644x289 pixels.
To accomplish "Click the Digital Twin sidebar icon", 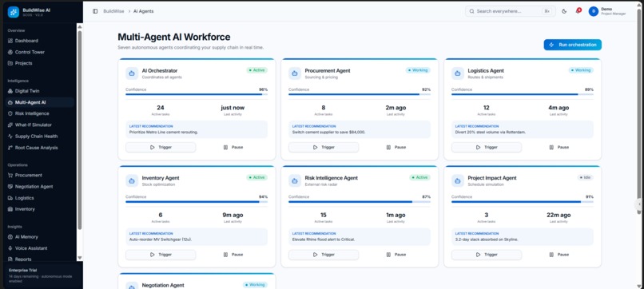I will [10, 91].
